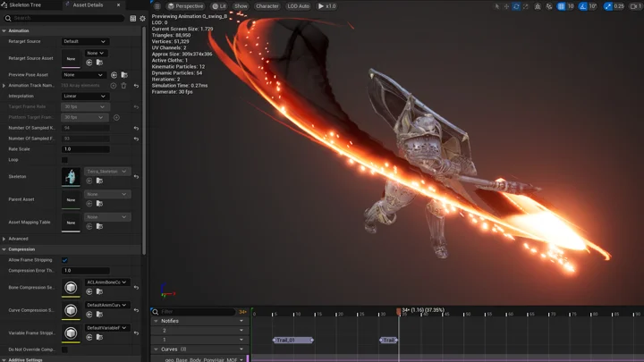Open Parent Asset None dropdown
The width and height of the screenshot is (644, 362).
coord(107,194)
